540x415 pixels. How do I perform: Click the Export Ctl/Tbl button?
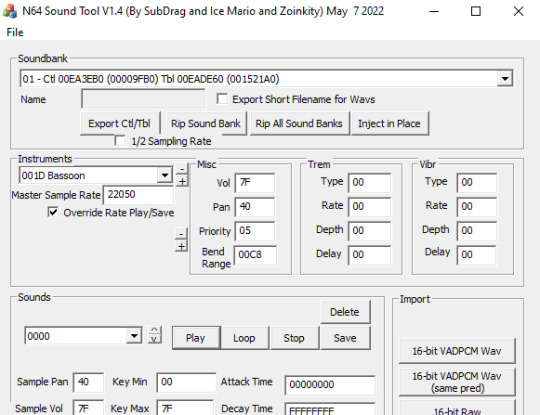(x=120, y=123)
